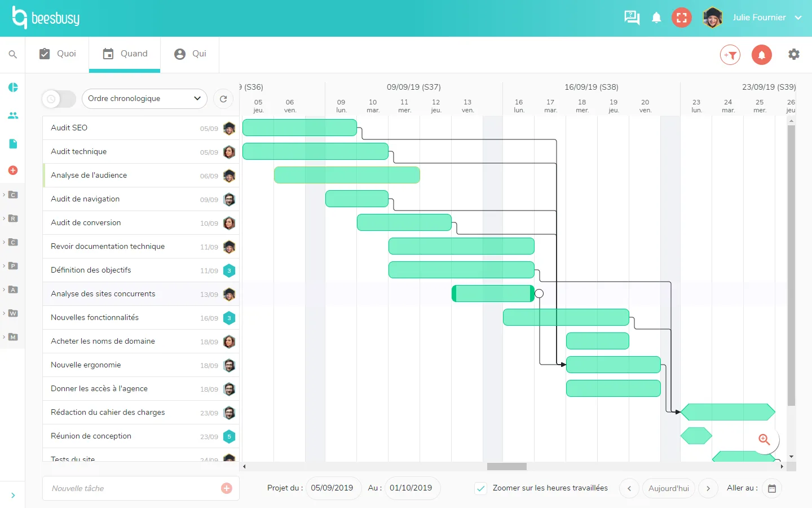This screenshot has width=812, height=508.
Task: Select the Analyse de l'audience task
Action: point(140,176)
